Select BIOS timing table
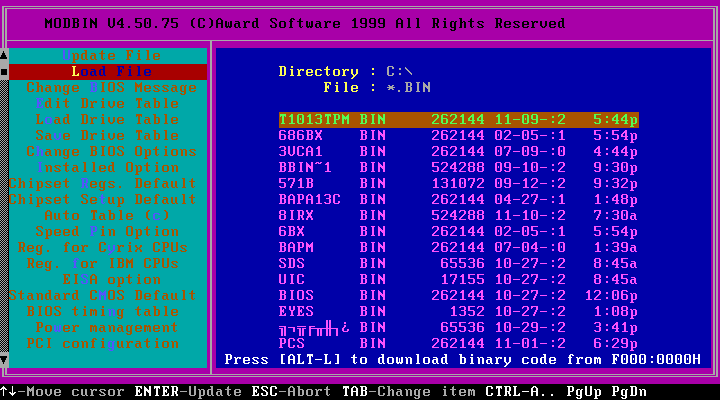720x400 pixels. tap(103, 312)
